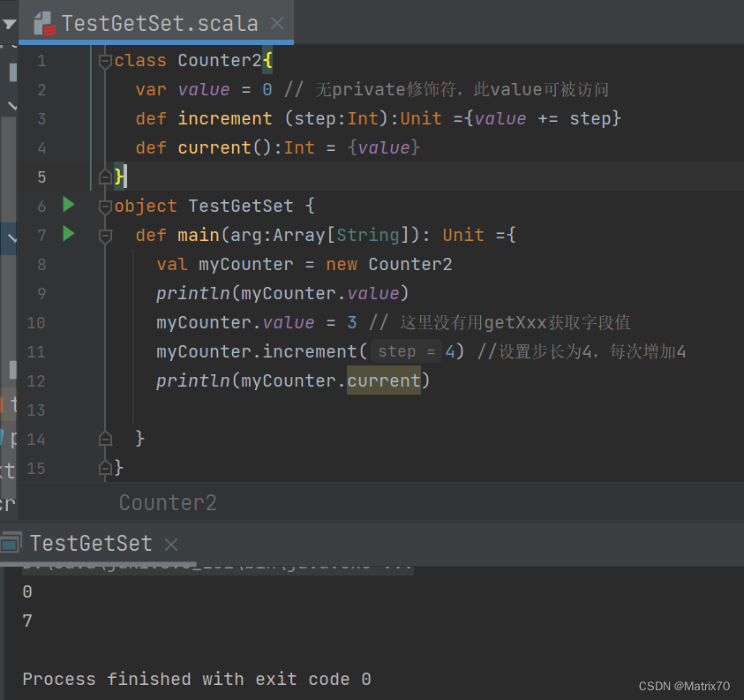Collapse the TestGetSet object with line 6 fold arrow
The width and height of the screenshot is (744, 700).
click(105, 206)
